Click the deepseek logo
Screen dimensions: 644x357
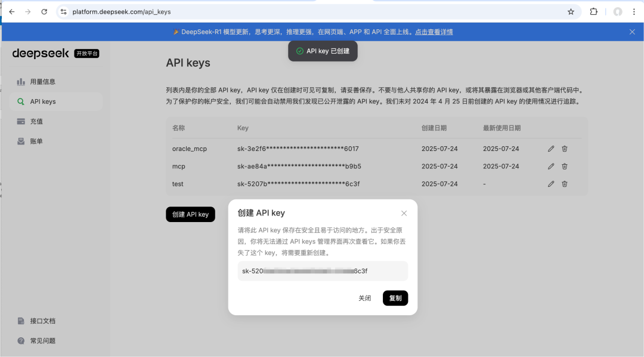(x=41, y=54)
